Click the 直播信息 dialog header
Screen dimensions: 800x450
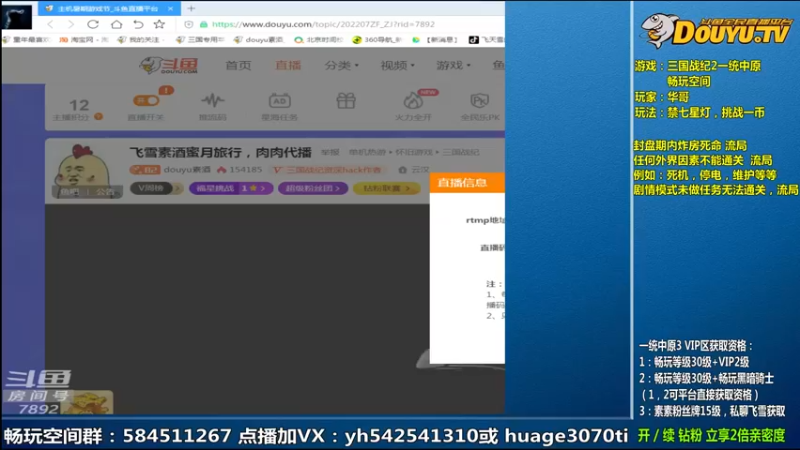click(x=467, y=183)
